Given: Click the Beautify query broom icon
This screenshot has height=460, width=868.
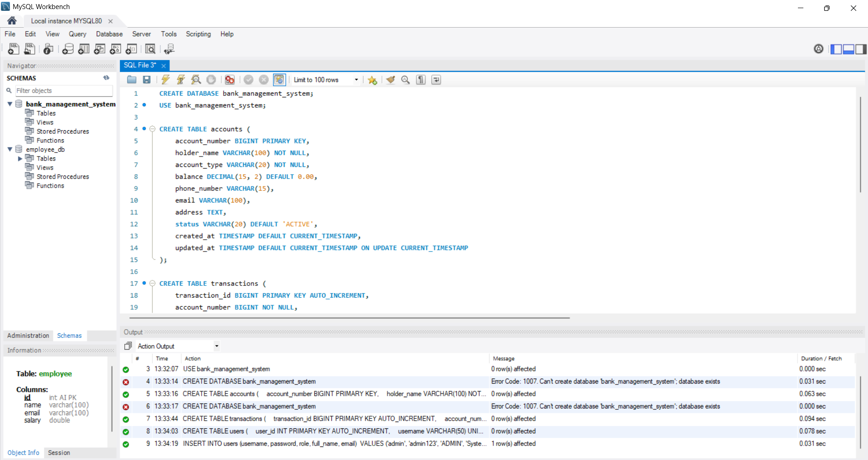Looking at the screenshot, I should (x=391, y=80).
